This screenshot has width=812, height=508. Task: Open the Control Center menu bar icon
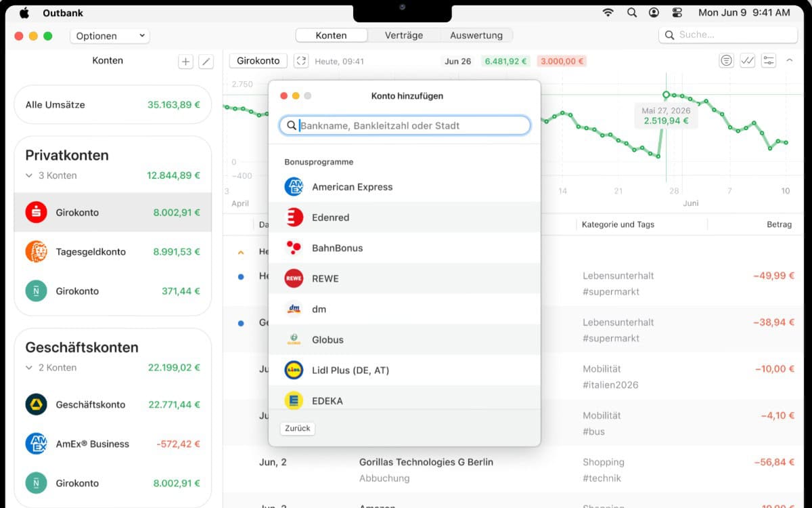point(677,12)
